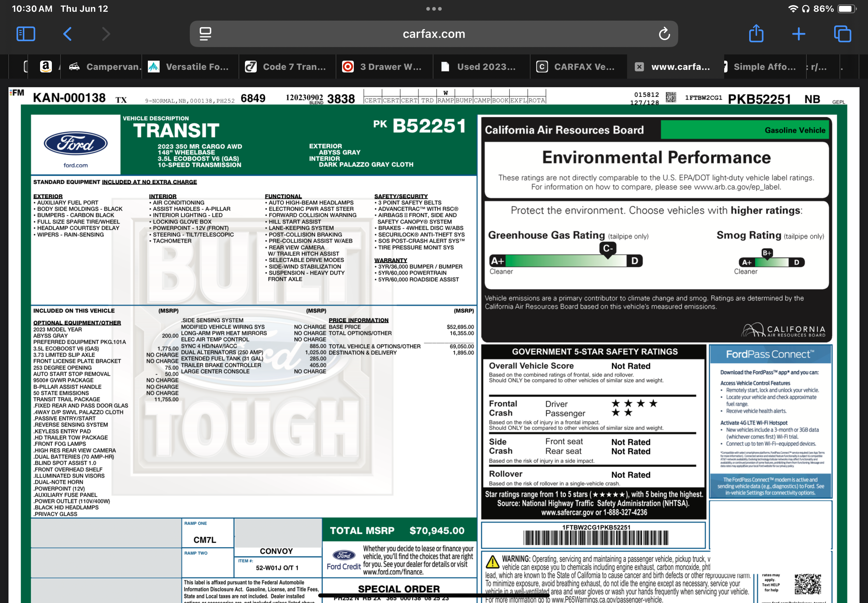Show the tab overview
Viewport: 868px width, 603px height.
pyautogui.click(x=842, y=34)
